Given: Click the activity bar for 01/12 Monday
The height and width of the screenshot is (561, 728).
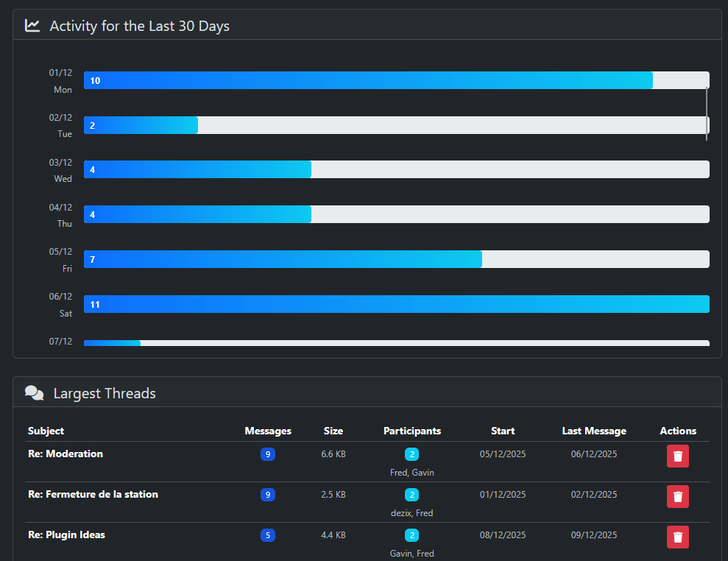Looking at the screenshot, I should pos(368,80).
